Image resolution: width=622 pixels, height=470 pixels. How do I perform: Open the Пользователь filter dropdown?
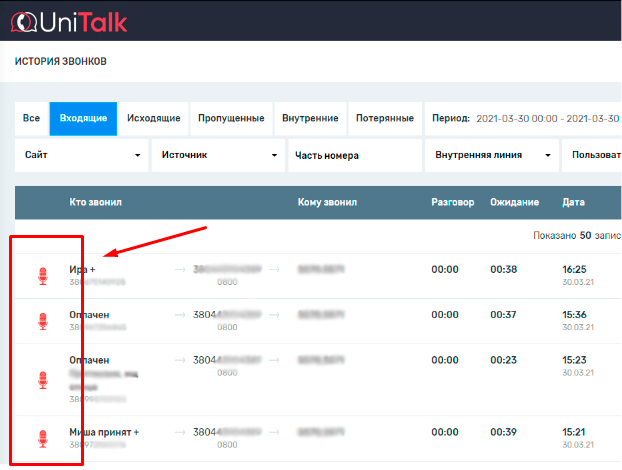pyautogui.click(x=594, y=155)
